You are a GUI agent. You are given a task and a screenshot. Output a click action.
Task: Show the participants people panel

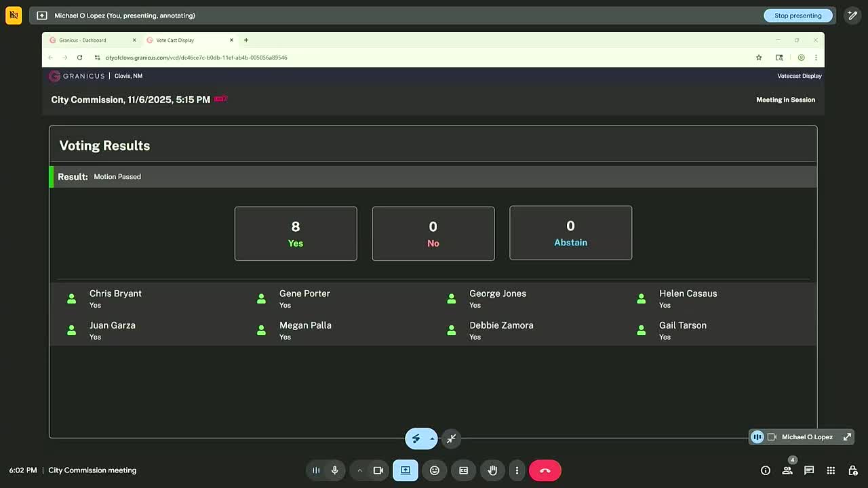pyautogui.click(x=787, y=470)
